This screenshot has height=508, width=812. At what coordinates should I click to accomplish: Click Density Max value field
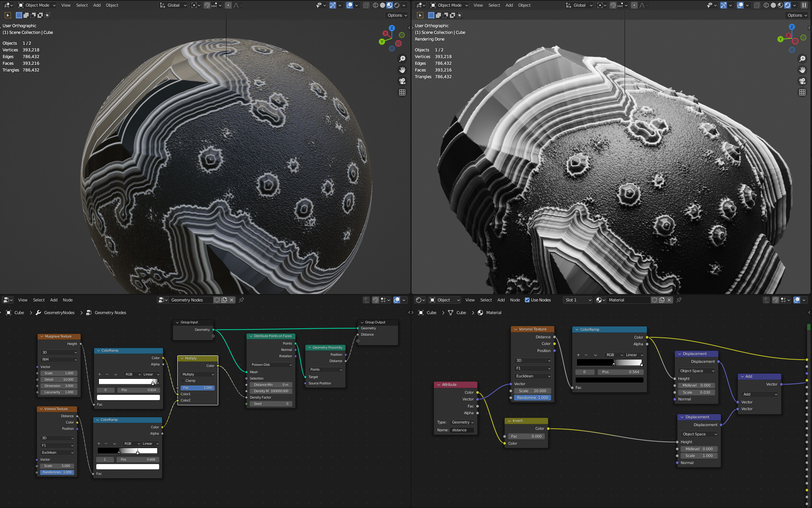271,391
